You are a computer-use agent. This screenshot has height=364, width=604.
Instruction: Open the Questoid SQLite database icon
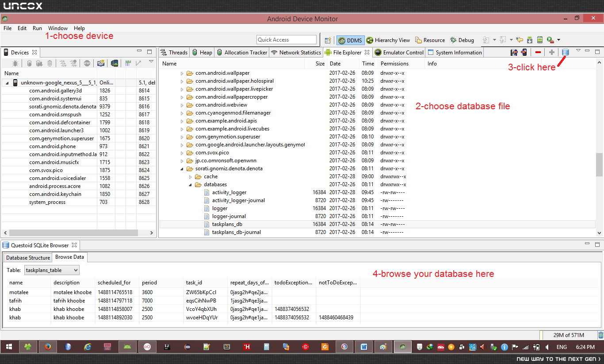point(565,52)
